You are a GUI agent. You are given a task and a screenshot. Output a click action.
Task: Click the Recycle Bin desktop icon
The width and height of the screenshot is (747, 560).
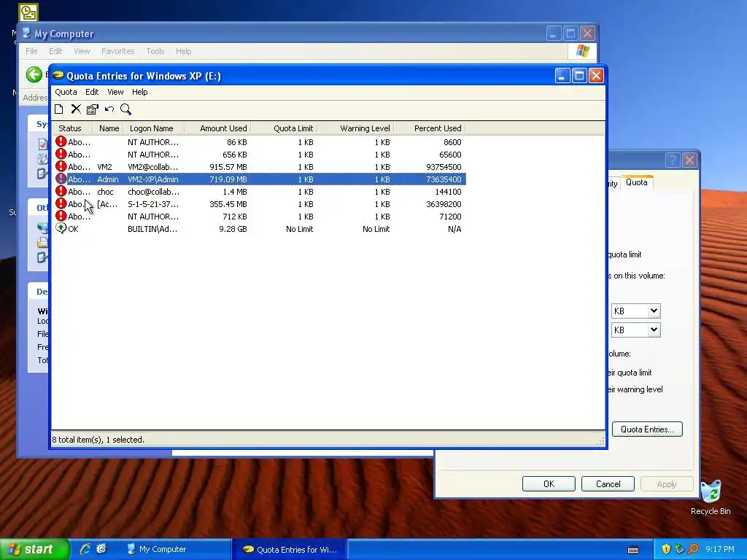711,497
